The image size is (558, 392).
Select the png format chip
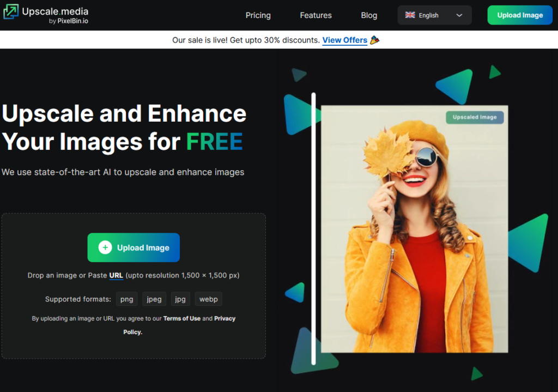click(x=126, y=299)
